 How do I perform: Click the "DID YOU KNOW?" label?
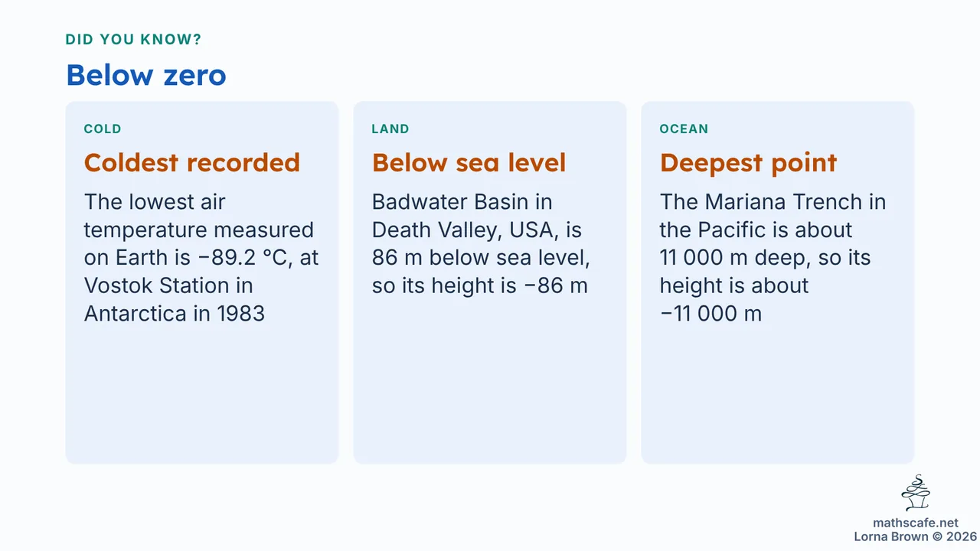(x=134, y=40)
